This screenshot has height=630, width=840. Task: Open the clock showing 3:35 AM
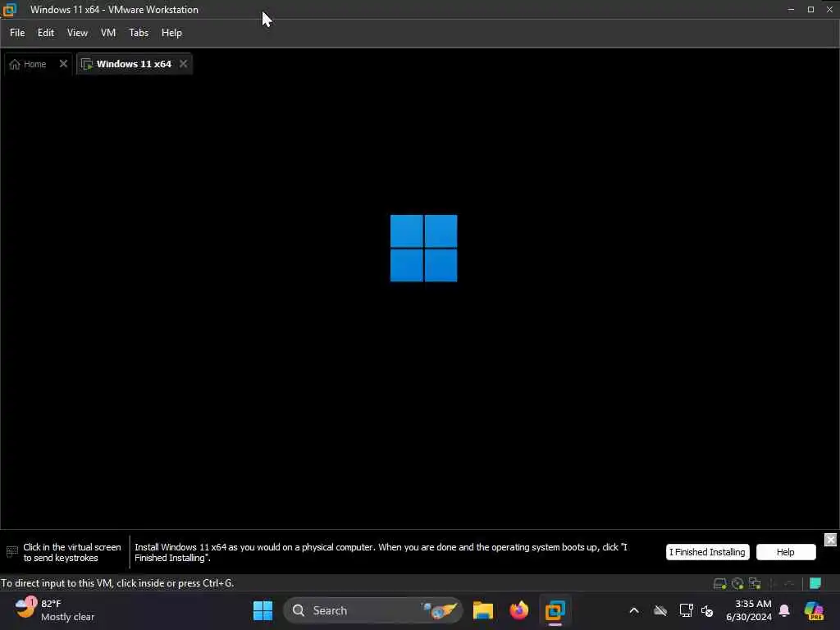[748, 610]
